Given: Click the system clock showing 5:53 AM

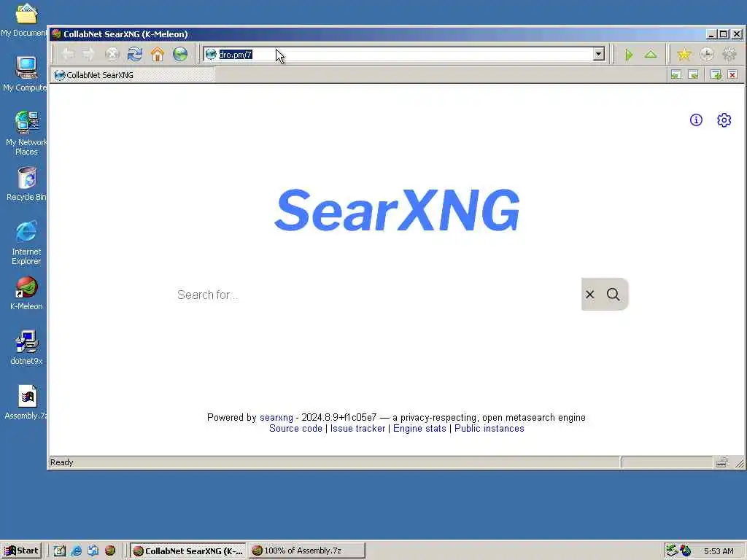Looking at the screenshot, I should (x=719, y=551).
